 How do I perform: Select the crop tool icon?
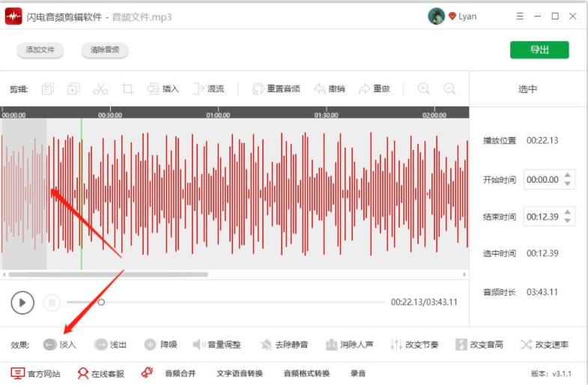[x=127, y=89]
